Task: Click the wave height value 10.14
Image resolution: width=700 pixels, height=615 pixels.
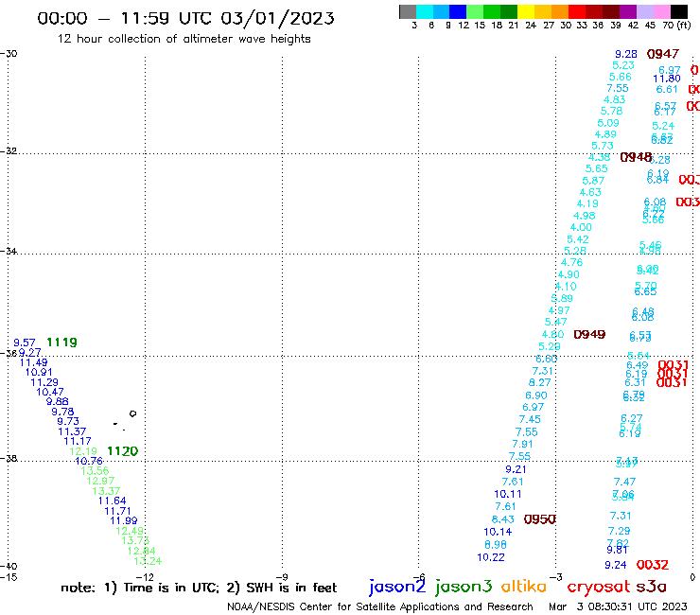Action: point(498,532)
